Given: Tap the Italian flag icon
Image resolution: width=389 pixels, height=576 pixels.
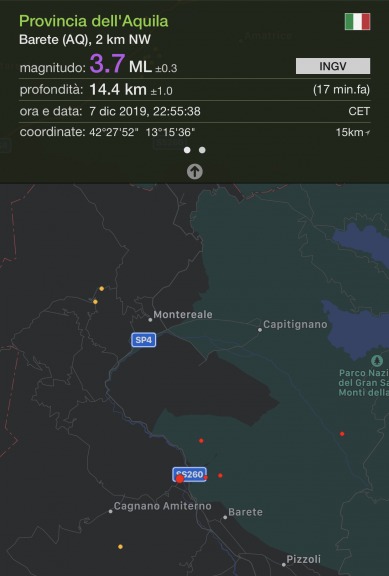Looking at the screenshot, I should click(x=357, y=21).
